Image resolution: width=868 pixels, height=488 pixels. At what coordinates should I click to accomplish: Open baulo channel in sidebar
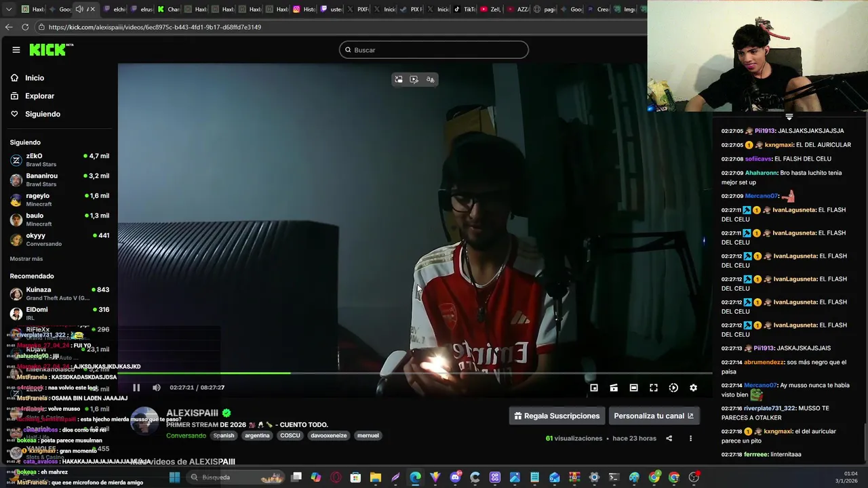click(59, 220)
